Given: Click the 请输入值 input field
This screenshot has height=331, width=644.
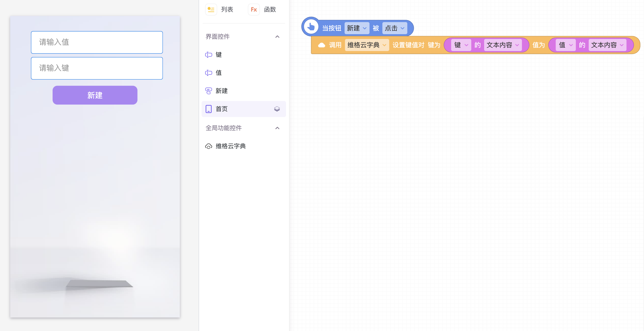Looking at the screenshot, I should tap(97, 42).
